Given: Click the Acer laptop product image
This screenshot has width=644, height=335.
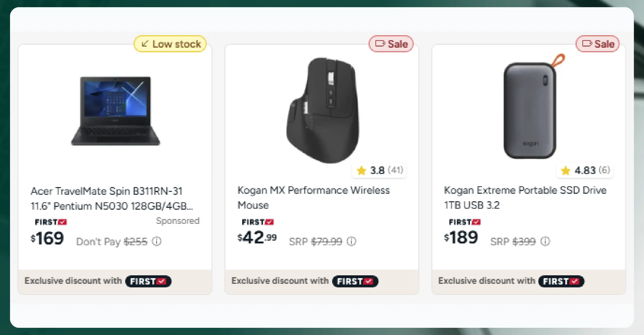Looking at the screenshot, I should click(115, 111).
